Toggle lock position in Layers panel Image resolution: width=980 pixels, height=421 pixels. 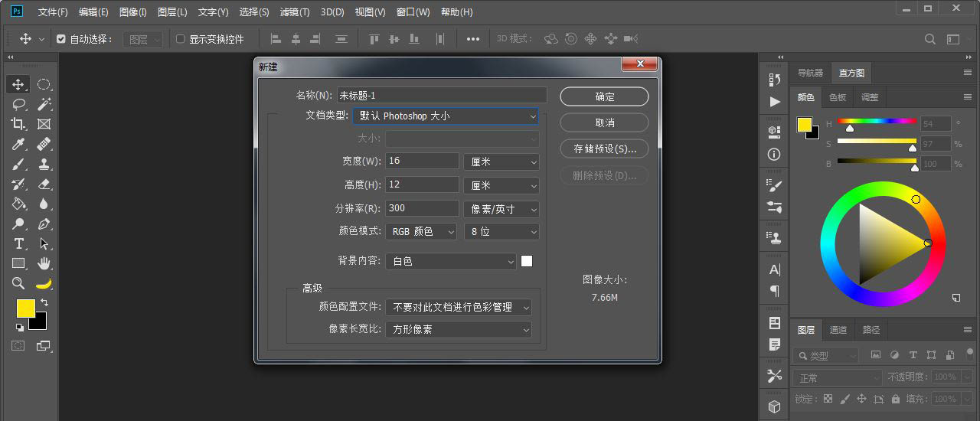[861, 399]
